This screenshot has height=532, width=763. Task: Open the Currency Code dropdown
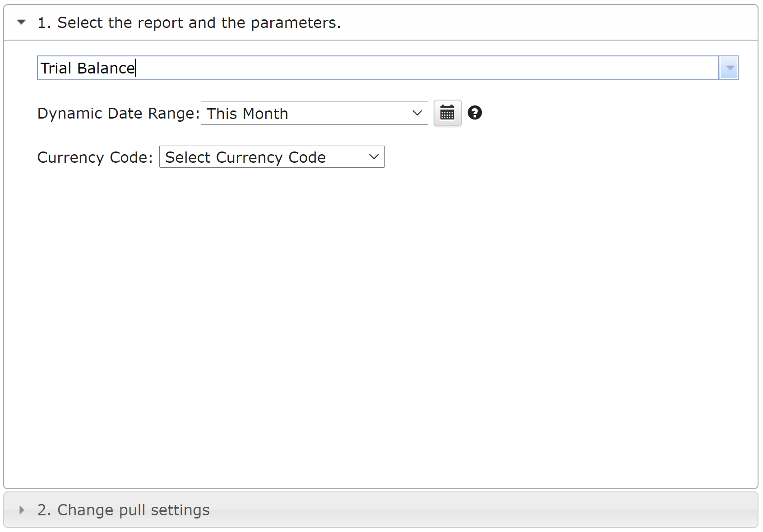click(x=272, y=157)
